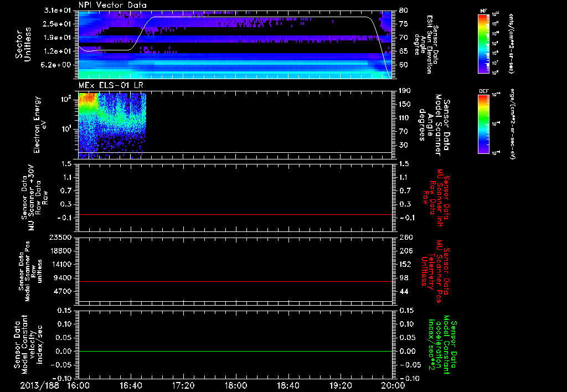
Task: Click the 16:40 time axis label
Action: click(x=131, y=385)
